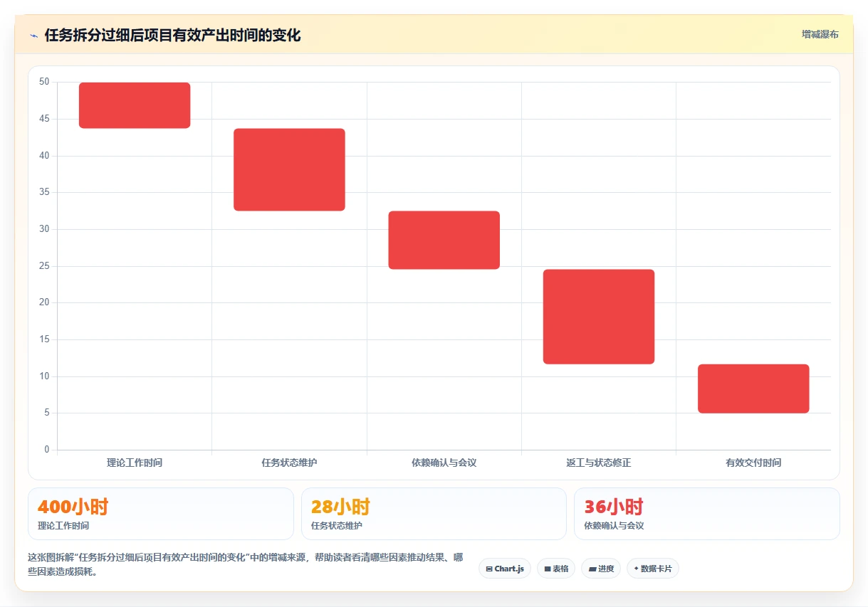Click the 依赖确认与会议 caption under 36小时
The width and height of the screenshot is (868, 607).
click(x=614, y=526)
